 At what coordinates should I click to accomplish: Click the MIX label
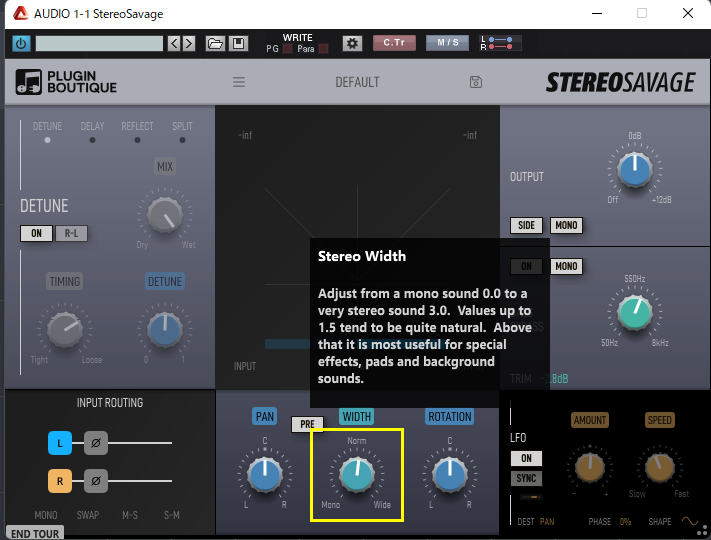tap(165, 166)
